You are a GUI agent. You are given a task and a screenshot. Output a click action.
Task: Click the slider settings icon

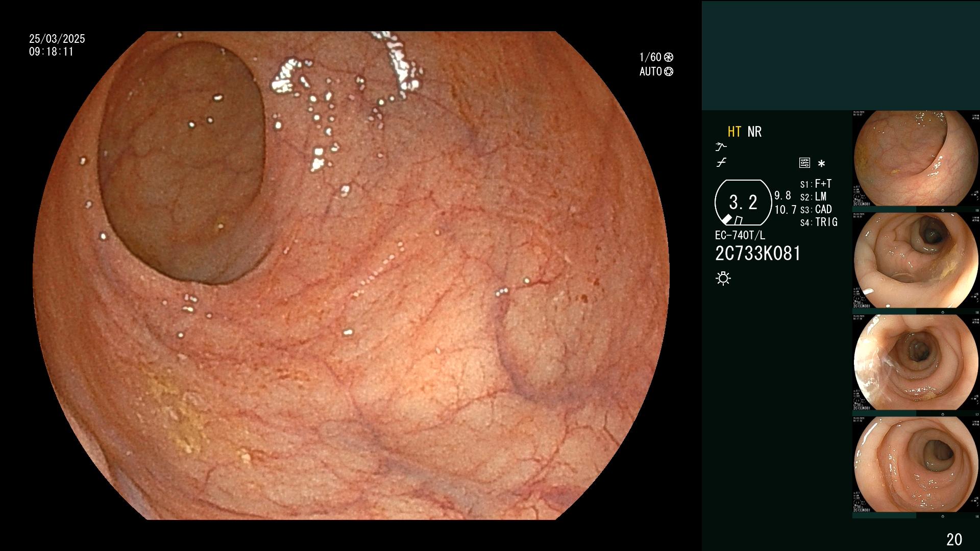click(x=804, y=163)
